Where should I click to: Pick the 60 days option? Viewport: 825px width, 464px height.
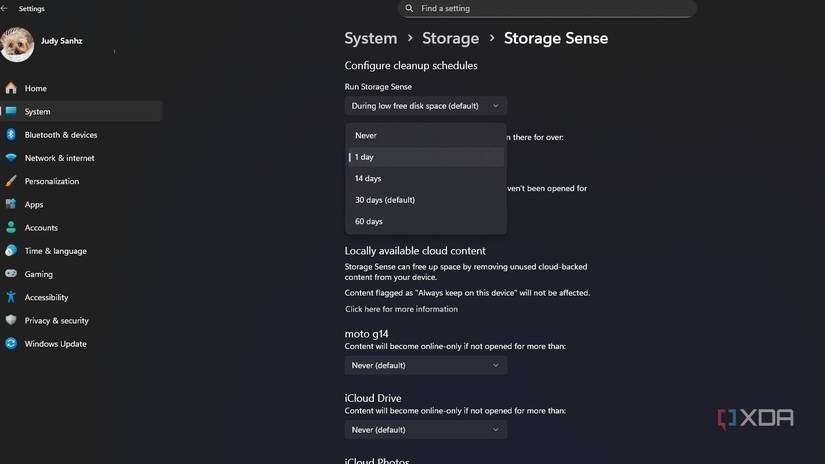[x=369, y=221]
